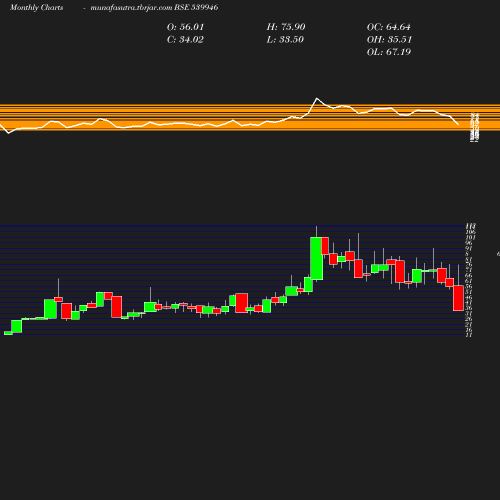This screenshot has width=500, height=500.
Task: Click the "Monthly Charts" title text
Action: [36, 8]
